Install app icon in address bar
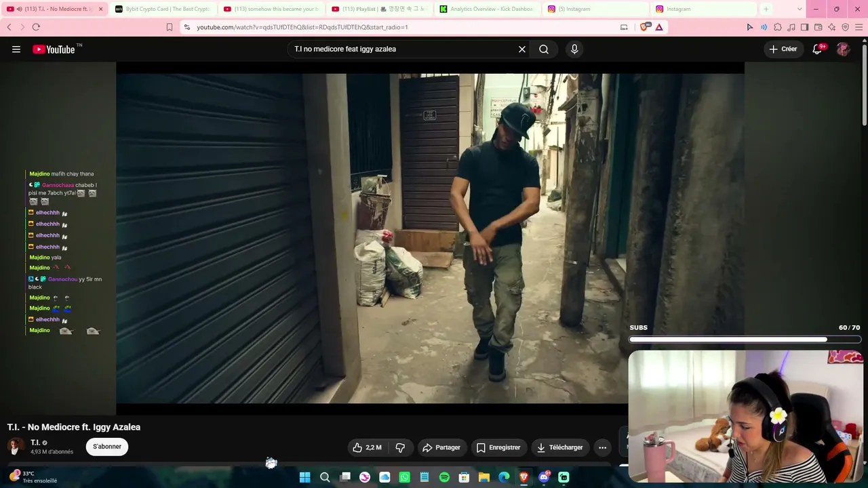This screenshot has width=868, height=488. tap(624, 27)
